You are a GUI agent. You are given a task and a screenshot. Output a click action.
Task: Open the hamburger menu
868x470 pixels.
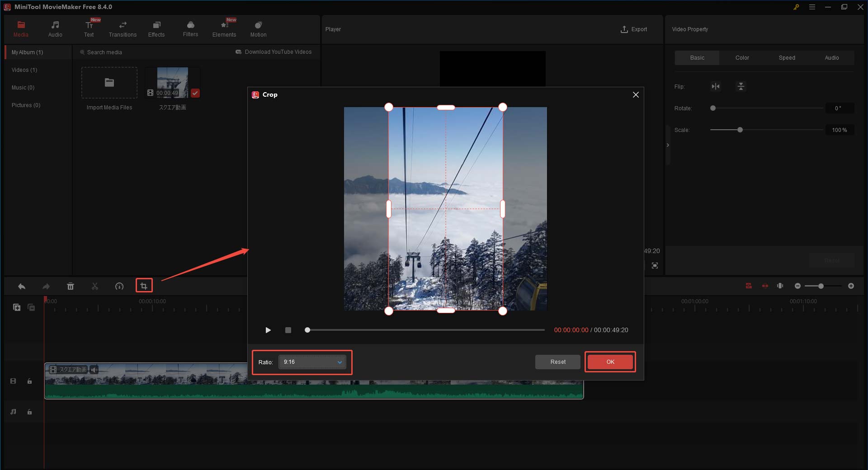pos(812,7)
